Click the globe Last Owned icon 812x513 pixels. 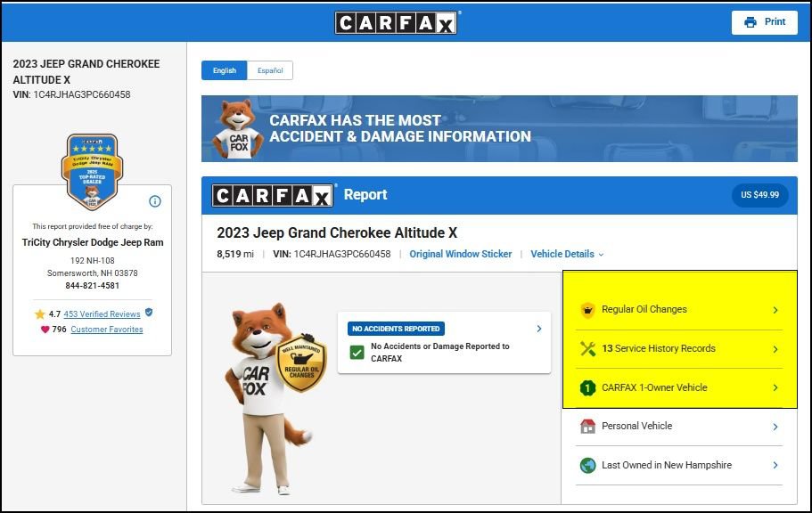point(587,465)
